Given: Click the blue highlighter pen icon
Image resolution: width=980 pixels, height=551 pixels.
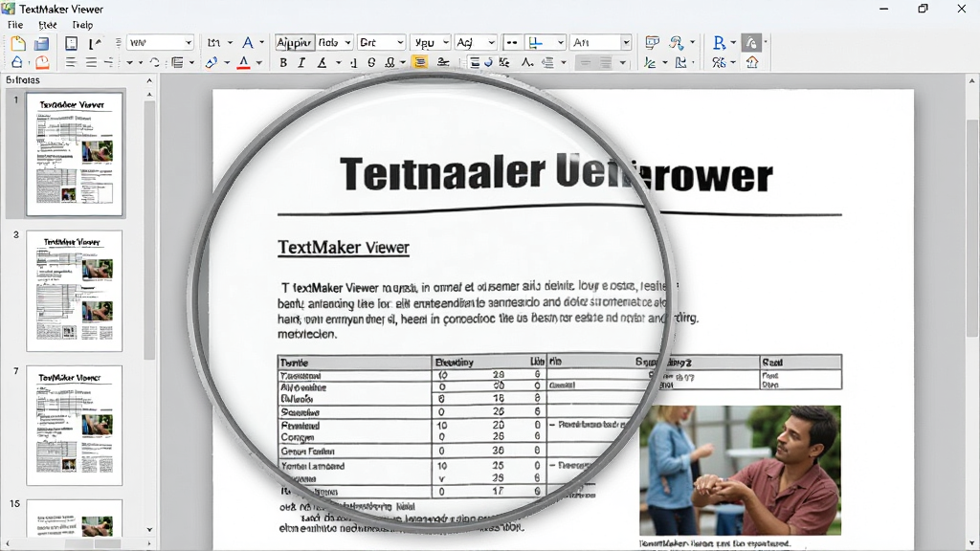Looking at the screenshot, I should [x=212, y=62].
